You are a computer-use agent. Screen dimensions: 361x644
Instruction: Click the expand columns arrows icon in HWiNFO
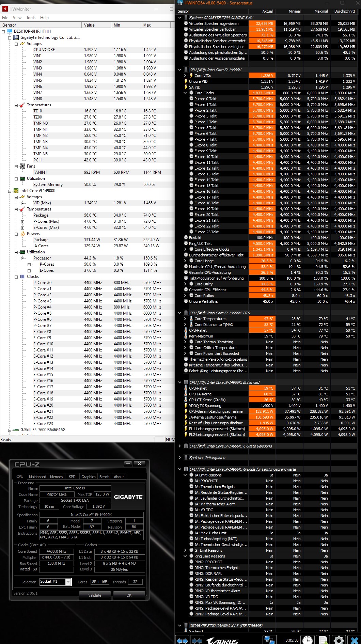coord(182,640)
